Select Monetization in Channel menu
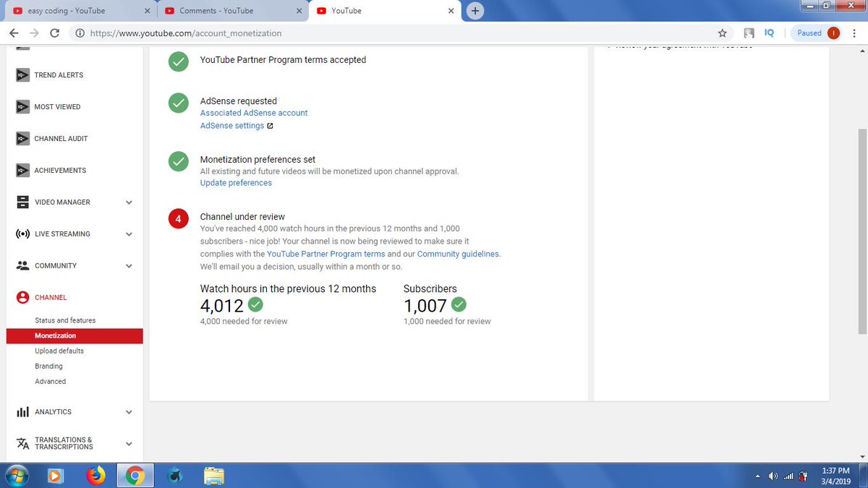868x488 pixels. pos(75,336)
